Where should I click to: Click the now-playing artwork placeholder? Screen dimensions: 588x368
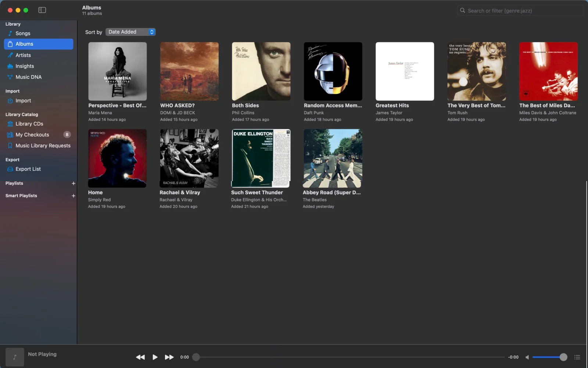[x=15, y=357]
